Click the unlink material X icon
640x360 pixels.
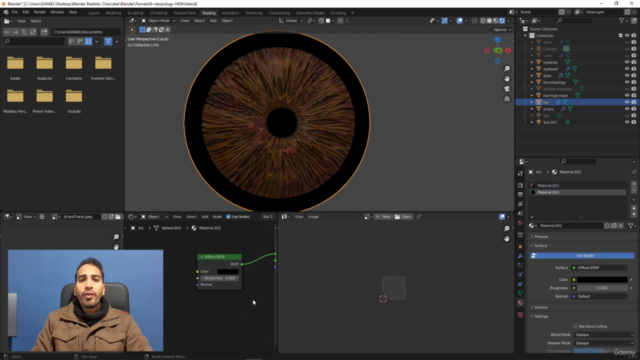[621, 225]
